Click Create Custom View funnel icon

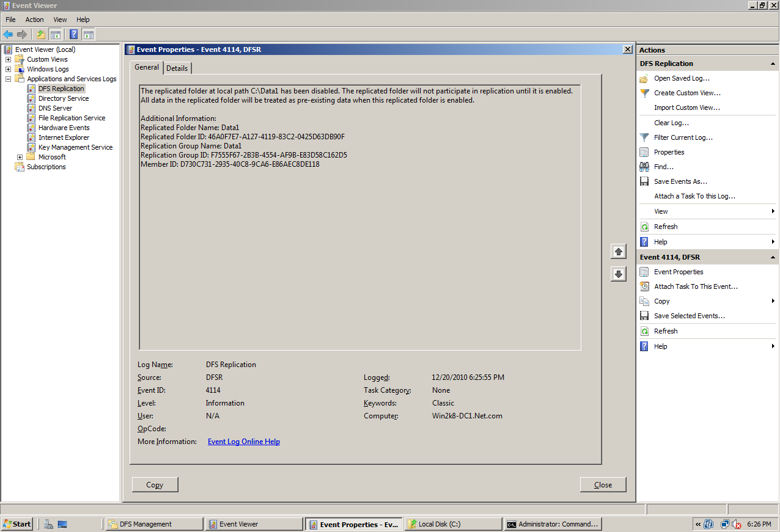pyautogui.click(x=644, y=93)
